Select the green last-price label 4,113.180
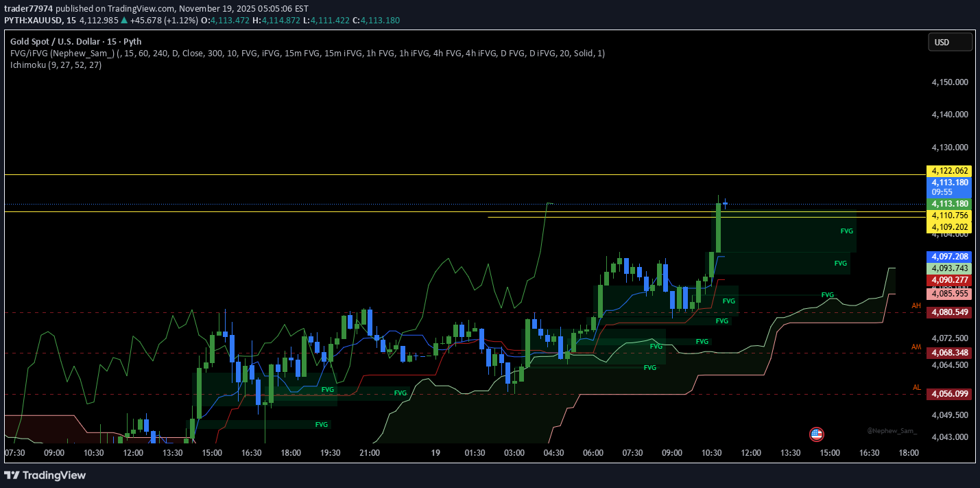 coord(949,203)
